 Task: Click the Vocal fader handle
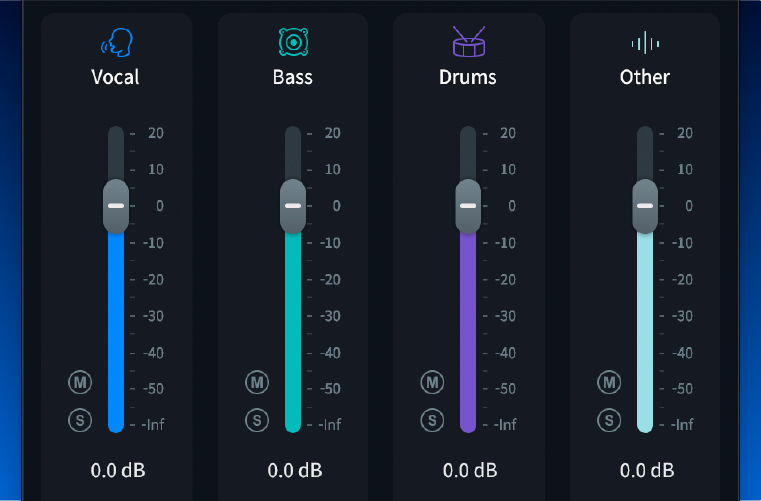coord(116,206)
